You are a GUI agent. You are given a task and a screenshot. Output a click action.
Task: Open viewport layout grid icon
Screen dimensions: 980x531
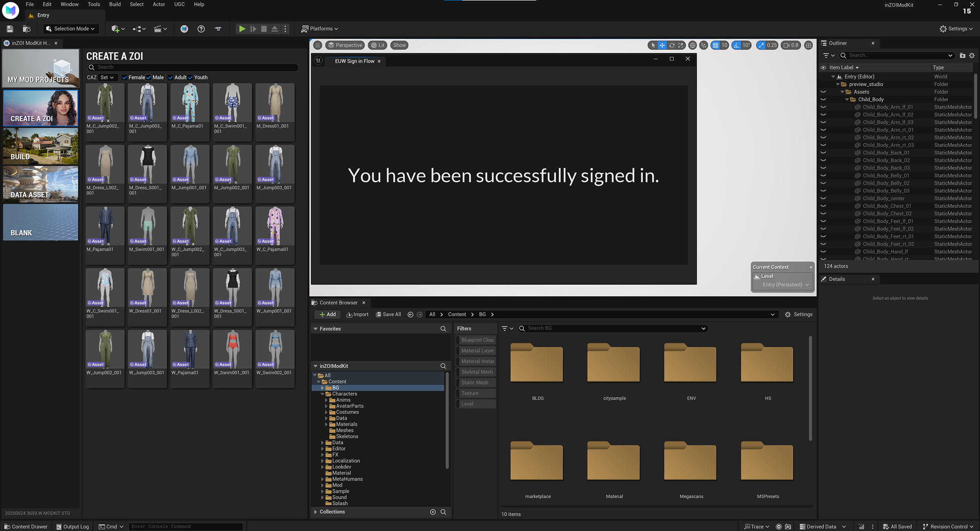click(808, 45)
